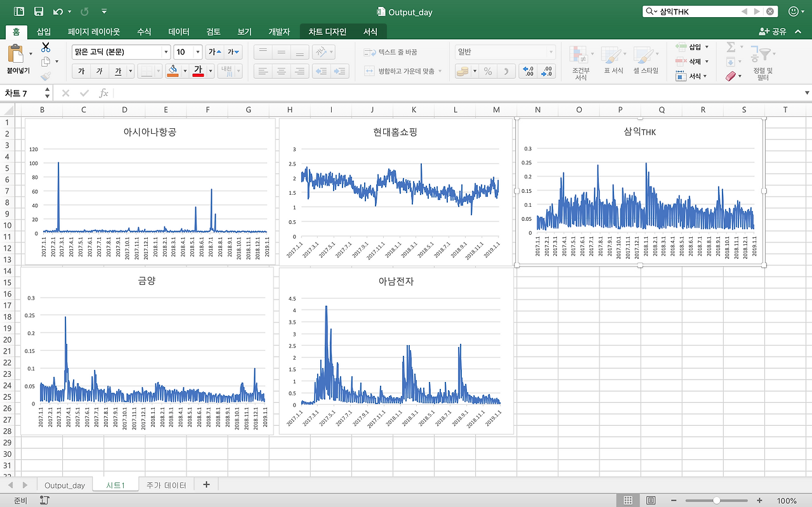This screenshot has height=507, width=812.
Task: Expand the fill color dropdown arrow
Action: point(185,71)
